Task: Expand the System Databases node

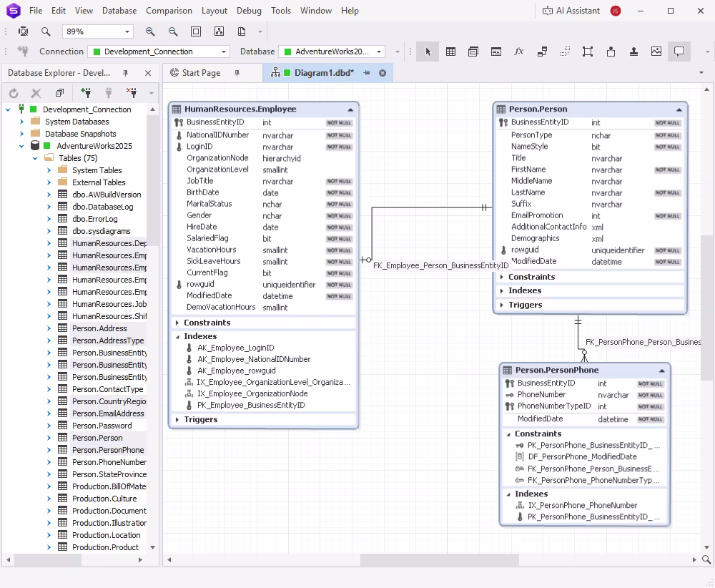Action: pyautogui.click(x=22, y=122)
